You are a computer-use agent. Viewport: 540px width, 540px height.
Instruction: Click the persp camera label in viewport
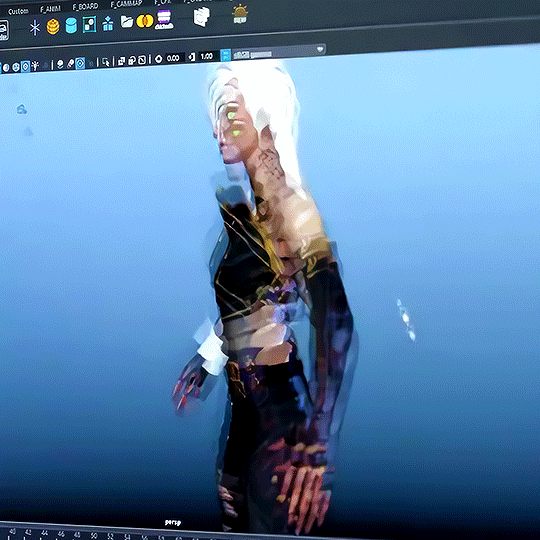173,522
